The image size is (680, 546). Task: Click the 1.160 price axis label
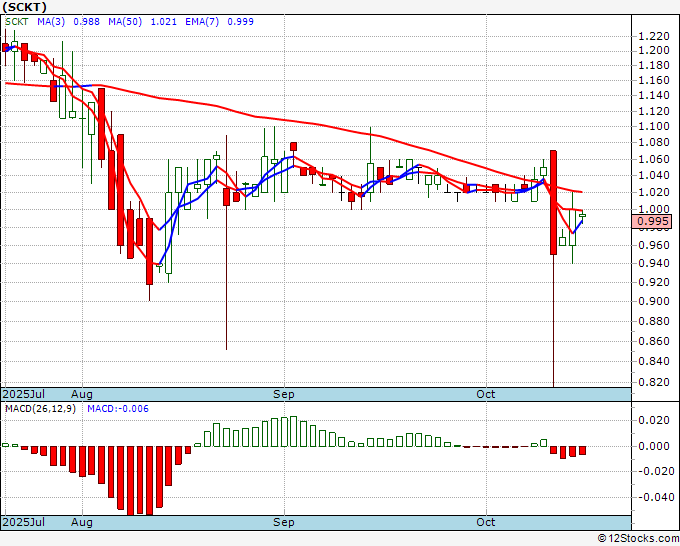point(654,80)
